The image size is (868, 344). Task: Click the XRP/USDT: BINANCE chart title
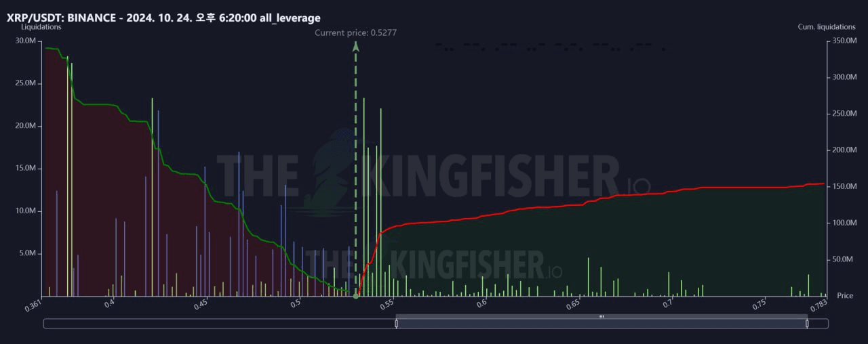[x=163, y=18]
